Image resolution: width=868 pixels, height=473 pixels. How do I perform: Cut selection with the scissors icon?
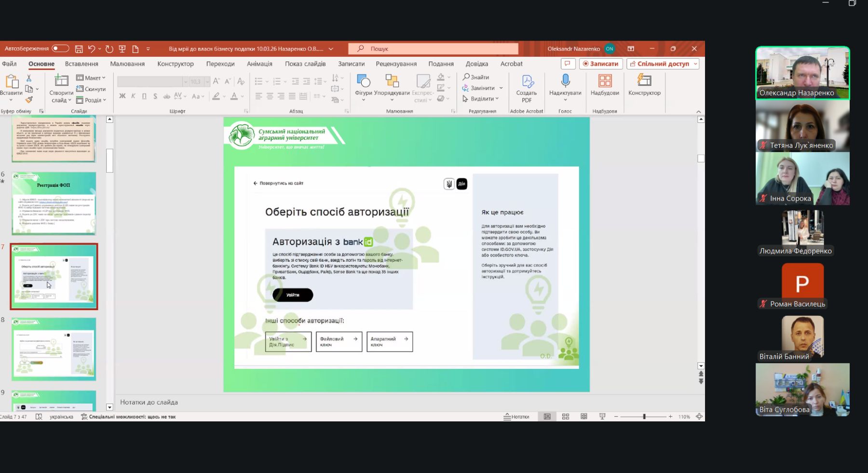(29, 78)
